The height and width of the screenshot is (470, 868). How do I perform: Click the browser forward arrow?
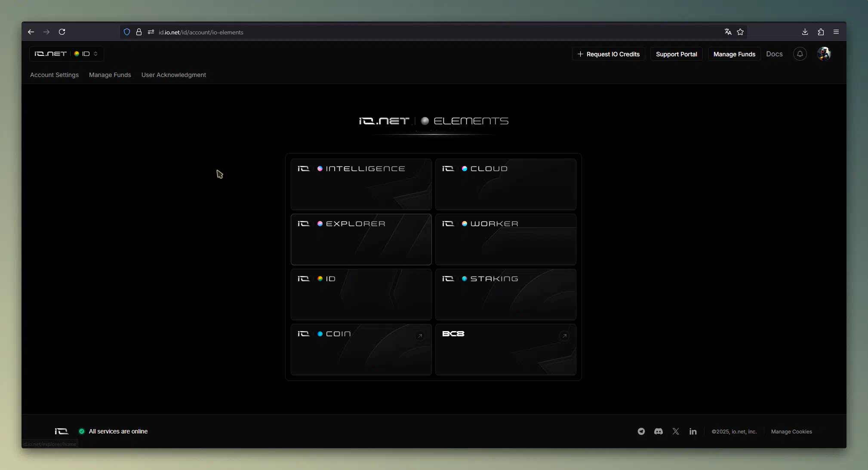(46, 32)
